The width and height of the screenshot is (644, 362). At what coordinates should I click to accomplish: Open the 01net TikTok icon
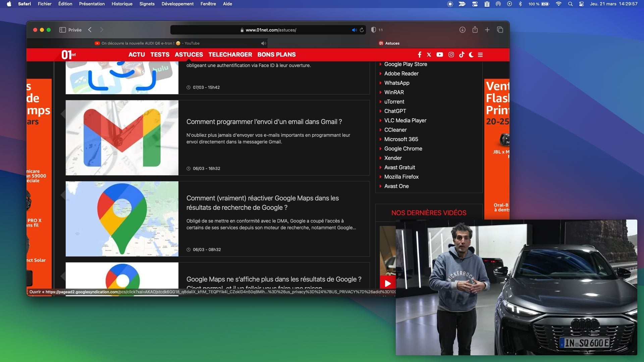[462, 55]
